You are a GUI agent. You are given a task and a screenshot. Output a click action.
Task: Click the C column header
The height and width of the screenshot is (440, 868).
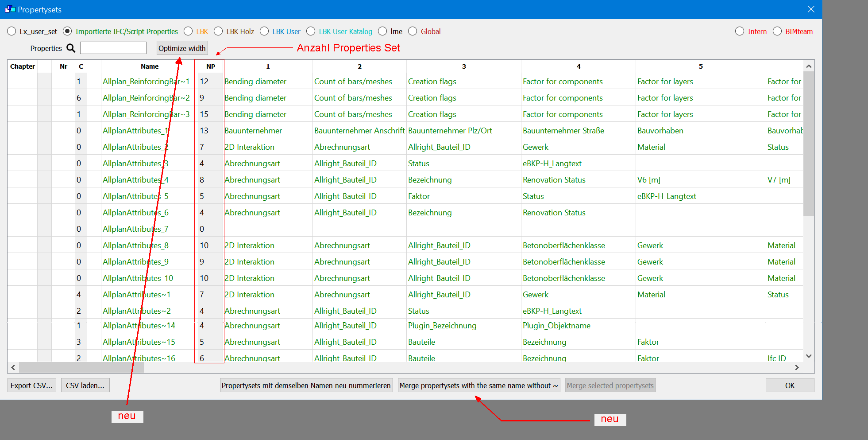click(x=81, y=66)
